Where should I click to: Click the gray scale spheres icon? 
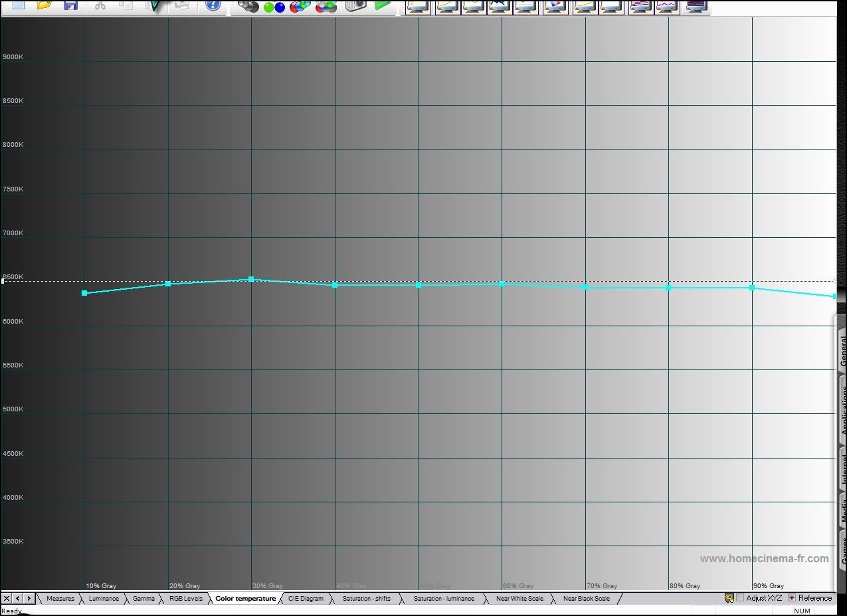point(248,6)
